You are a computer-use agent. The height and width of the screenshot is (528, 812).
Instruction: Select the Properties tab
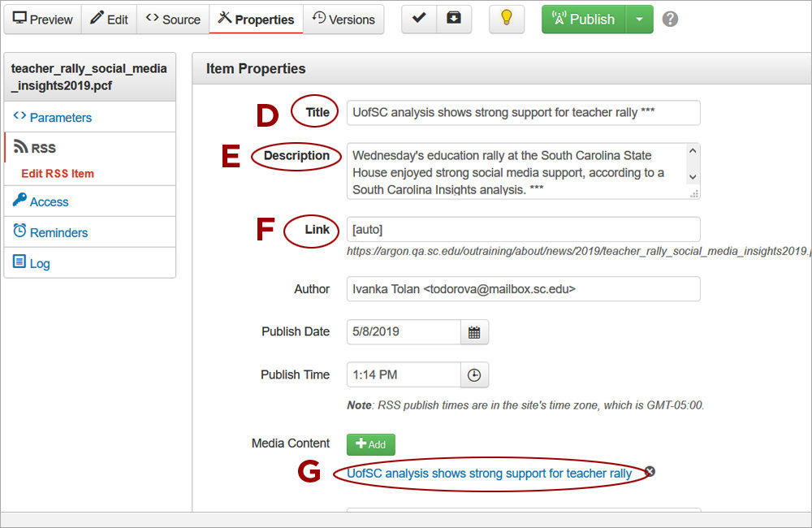point(257,19)
